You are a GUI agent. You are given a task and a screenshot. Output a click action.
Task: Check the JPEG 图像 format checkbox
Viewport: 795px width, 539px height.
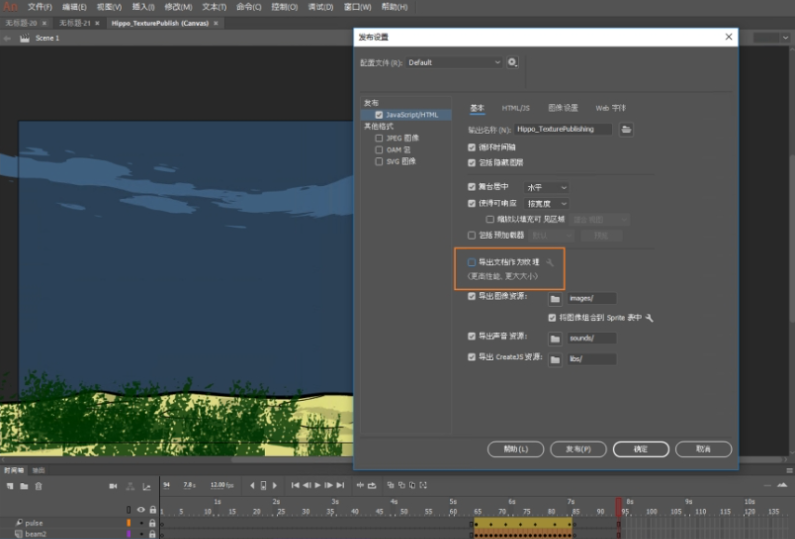pyautogui.click(x=379, y=138)
